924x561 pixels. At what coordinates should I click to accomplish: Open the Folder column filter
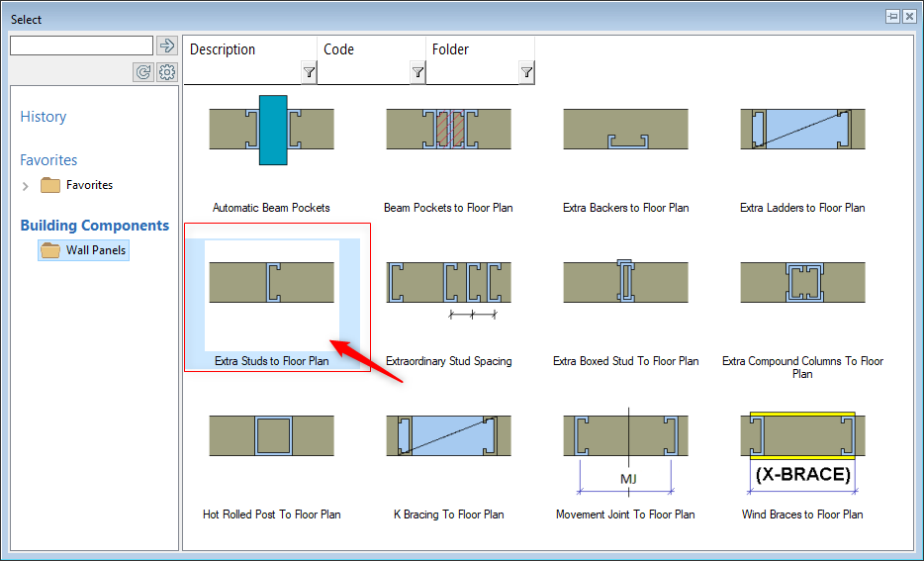click(526, 72)
